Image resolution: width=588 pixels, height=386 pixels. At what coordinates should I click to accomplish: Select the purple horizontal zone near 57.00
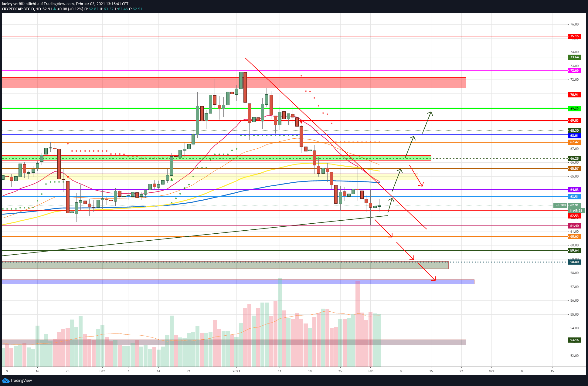238,282
